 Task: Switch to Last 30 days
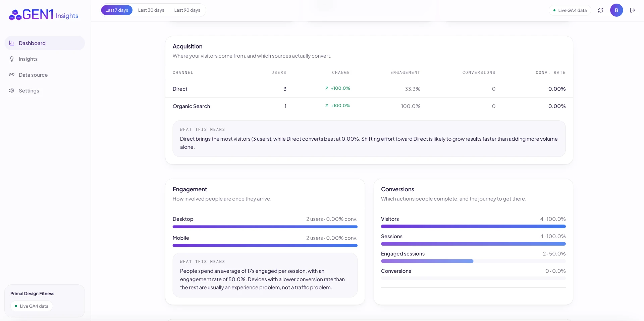[x=151, y=10]
